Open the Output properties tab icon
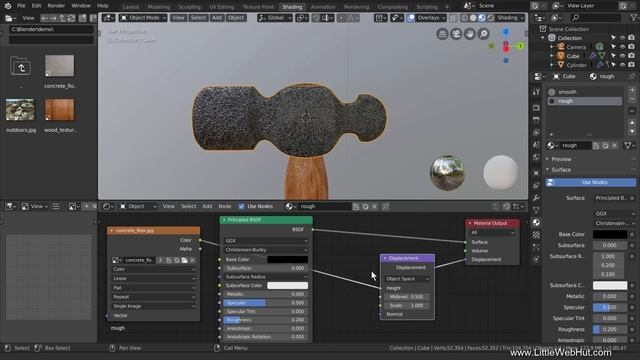Screen dimensions: 640x360 tap(536, 120)
